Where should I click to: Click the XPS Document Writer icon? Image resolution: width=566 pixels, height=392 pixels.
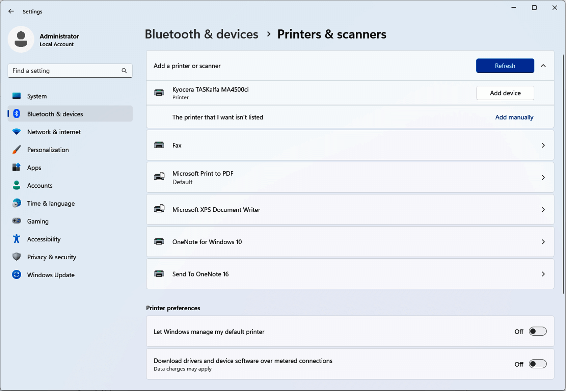[x=159, y=209]
